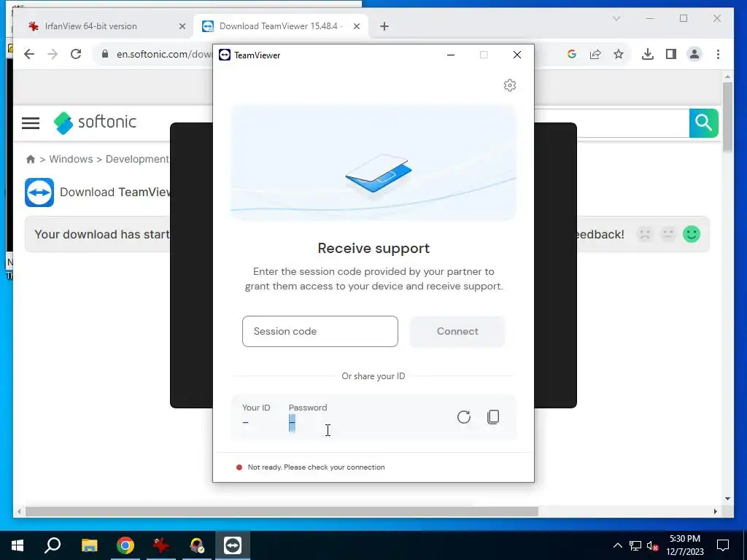This screenshot has height=560, width=747.
Task: Click the en.softonic.com address bar
Action: 163,54
